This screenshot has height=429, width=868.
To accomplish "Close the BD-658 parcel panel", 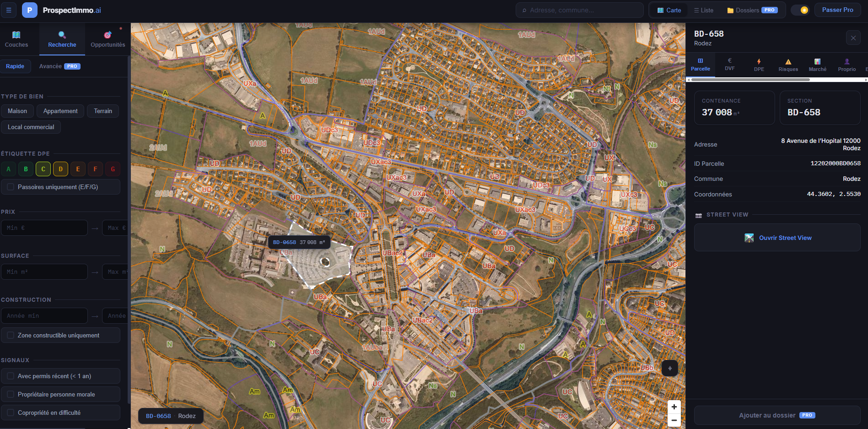I will (x=853, y=38).
